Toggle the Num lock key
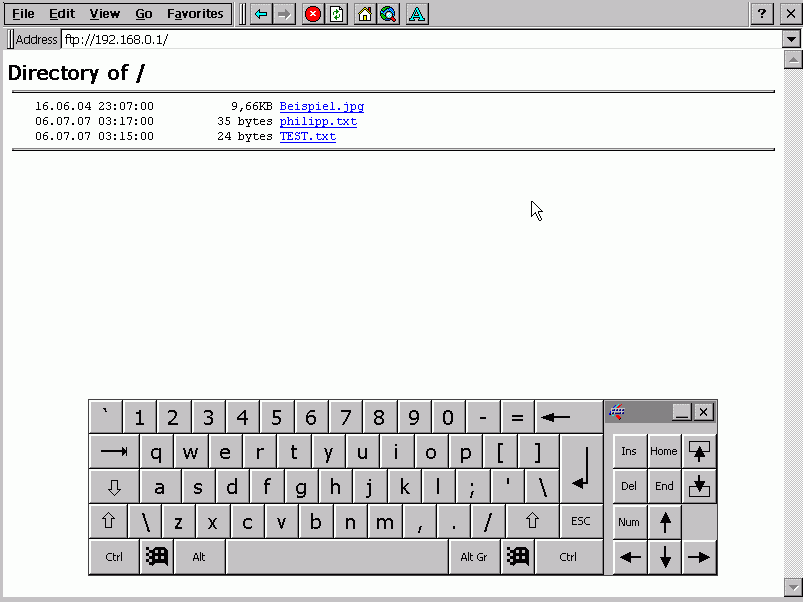803x602 pixels. (629, 522)
